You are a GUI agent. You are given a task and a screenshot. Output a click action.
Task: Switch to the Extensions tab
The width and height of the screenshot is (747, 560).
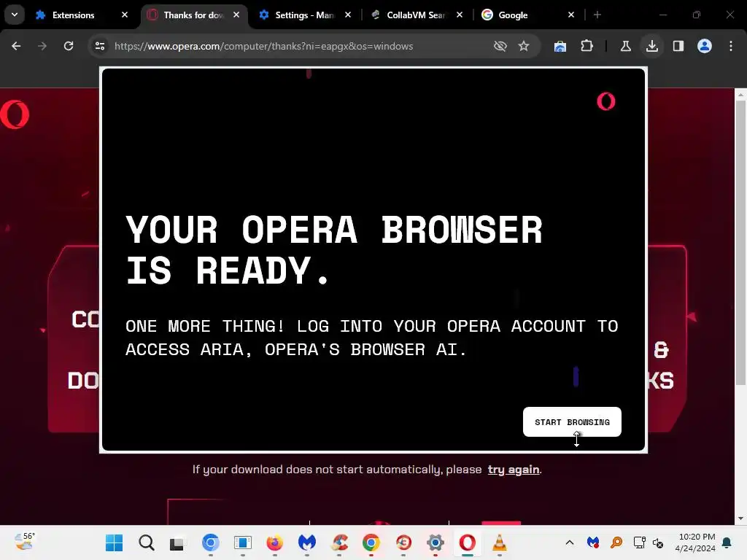click(73, 15)
